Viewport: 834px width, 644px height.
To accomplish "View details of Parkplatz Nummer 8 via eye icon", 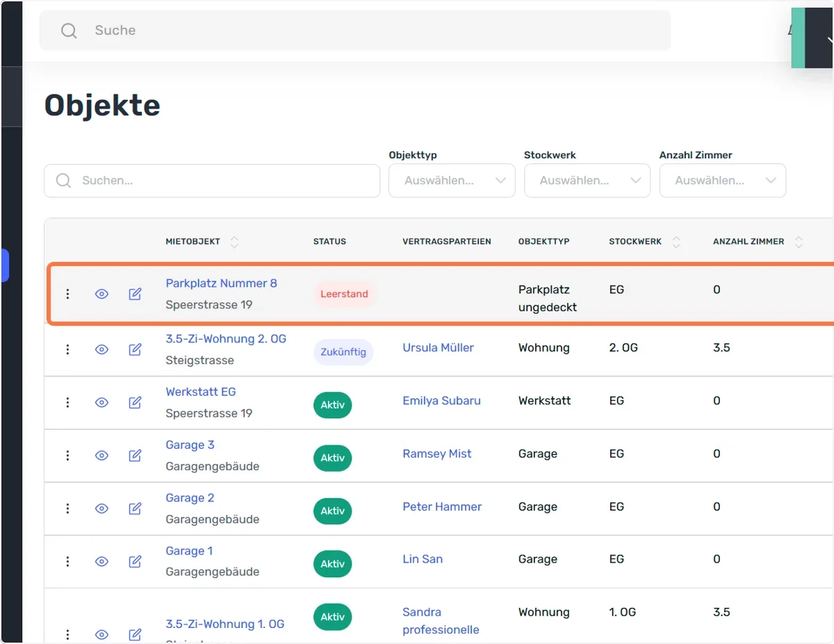I will click(x=101, y=294).
